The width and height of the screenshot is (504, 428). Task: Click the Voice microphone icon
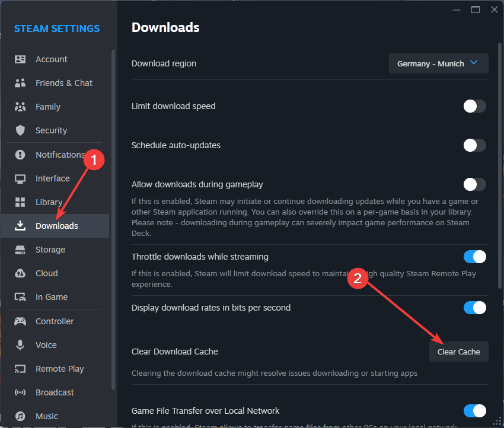pos(20,345)
